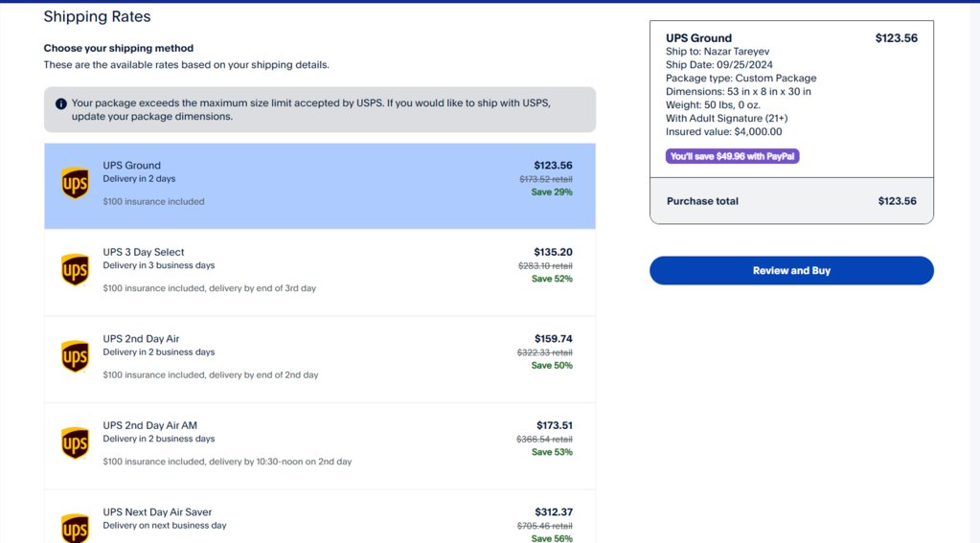Click the Save 53% label
The image size is (980, 543).
552,452
